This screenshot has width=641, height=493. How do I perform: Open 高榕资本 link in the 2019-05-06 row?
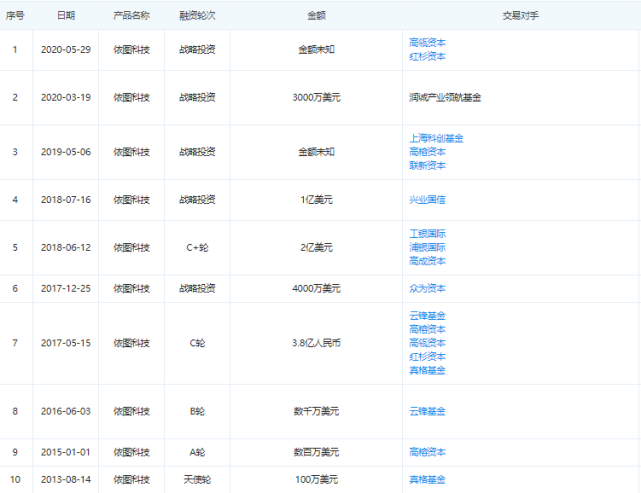[427, 152]
